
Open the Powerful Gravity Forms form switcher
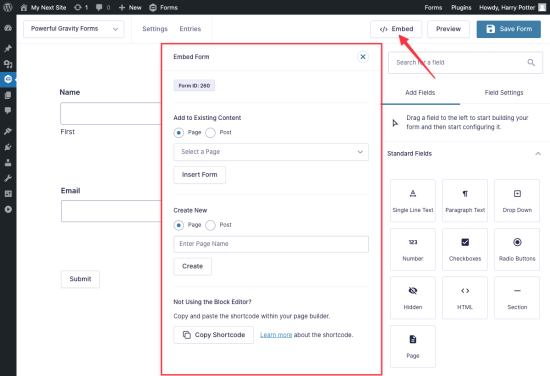pyautogui.click(x=74, y=29)
